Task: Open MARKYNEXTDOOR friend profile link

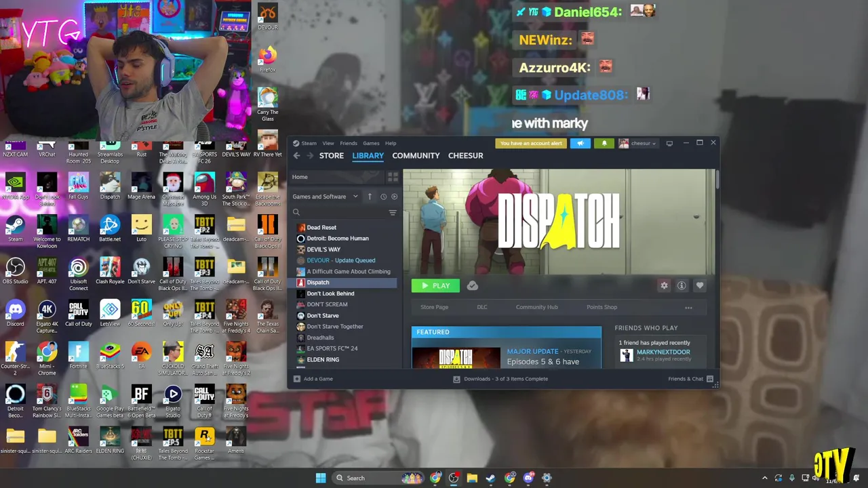Action: (663, 352)
